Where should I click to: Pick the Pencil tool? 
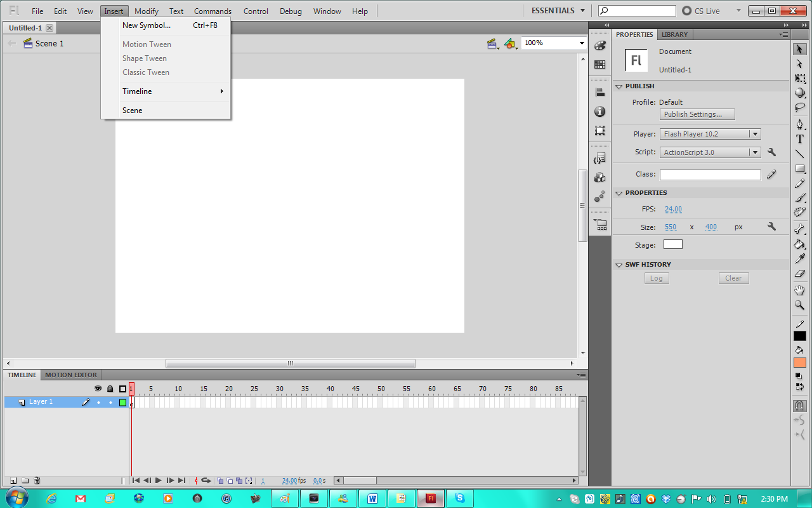tap(800, 183)
